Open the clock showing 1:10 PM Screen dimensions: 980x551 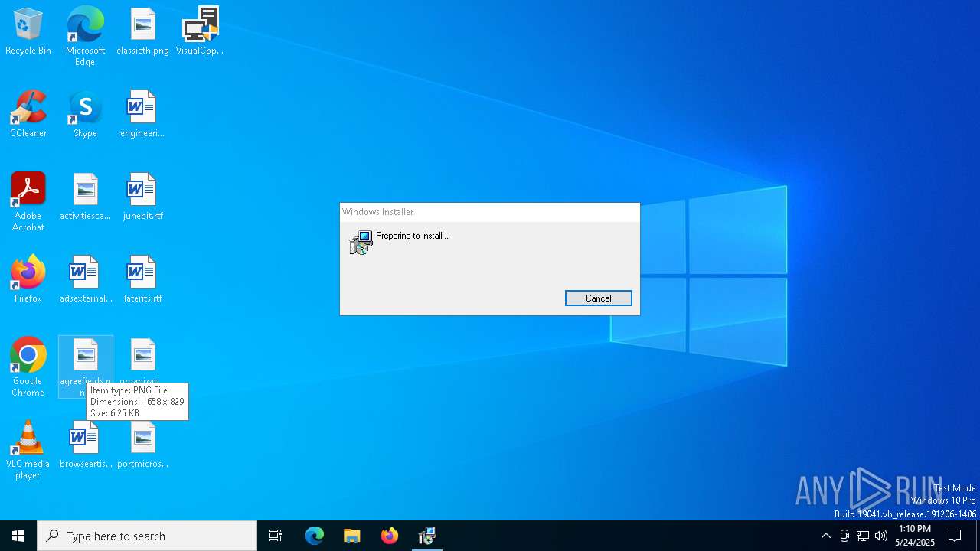[x=915, y=536]
